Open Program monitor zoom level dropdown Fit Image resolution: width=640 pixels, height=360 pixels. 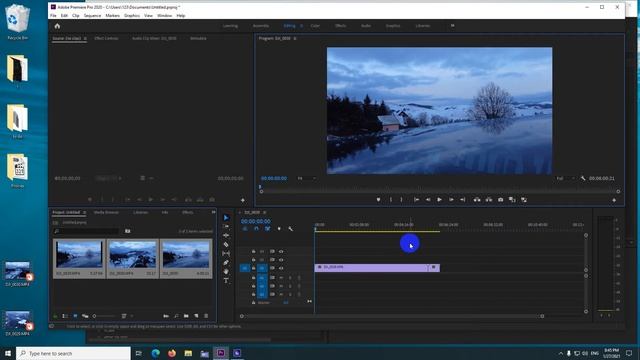(x=306, y=178)
